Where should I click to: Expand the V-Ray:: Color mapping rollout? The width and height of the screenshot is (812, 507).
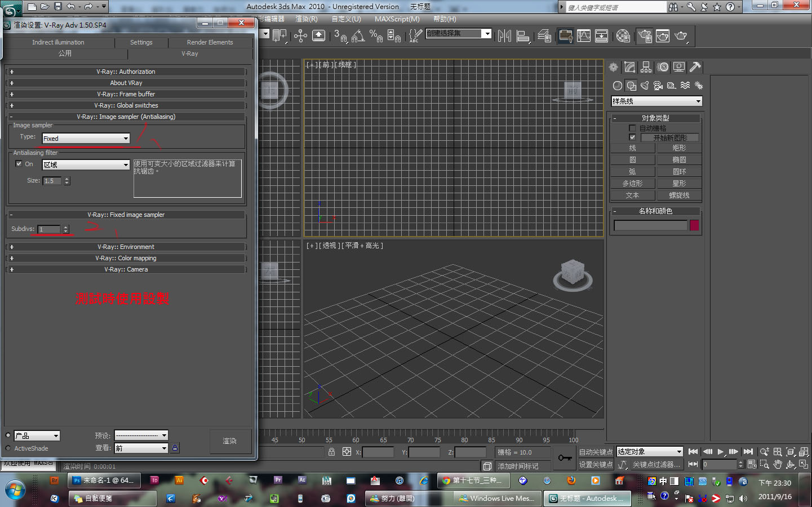[126, 258]
